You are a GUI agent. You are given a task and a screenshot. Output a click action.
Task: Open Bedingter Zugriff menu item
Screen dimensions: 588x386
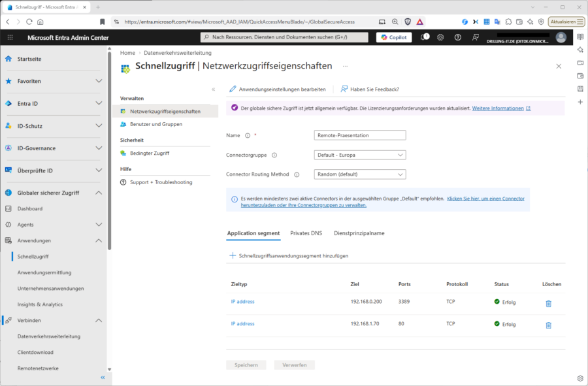point(149,153)
